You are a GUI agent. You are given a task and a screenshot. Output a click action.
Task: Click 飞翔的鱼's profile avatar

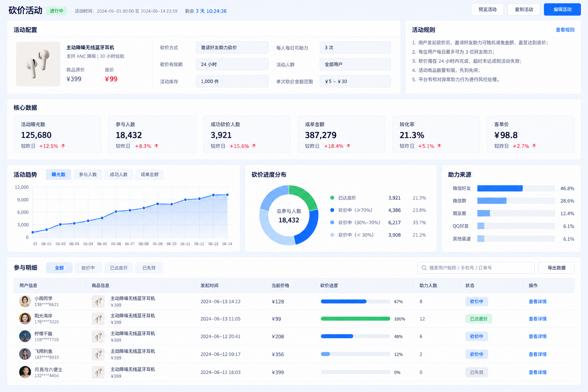25,354
